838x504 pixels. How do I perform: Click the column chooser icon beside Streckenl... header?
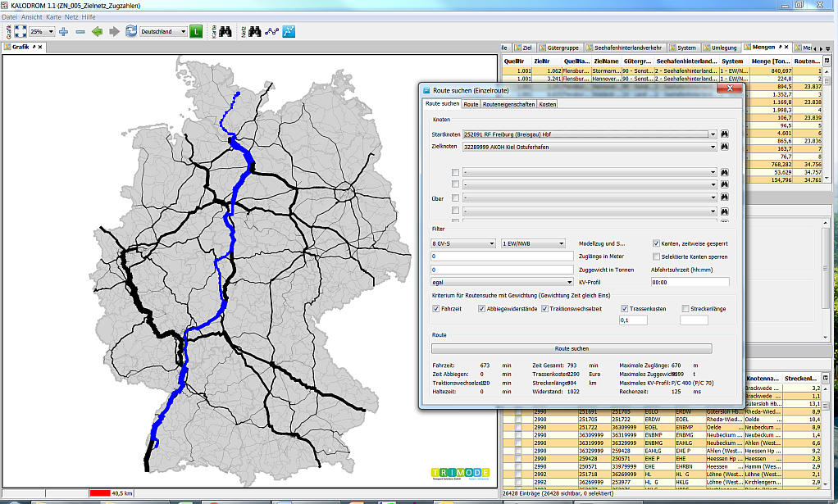pyautogui.click(x=826, y=378)
